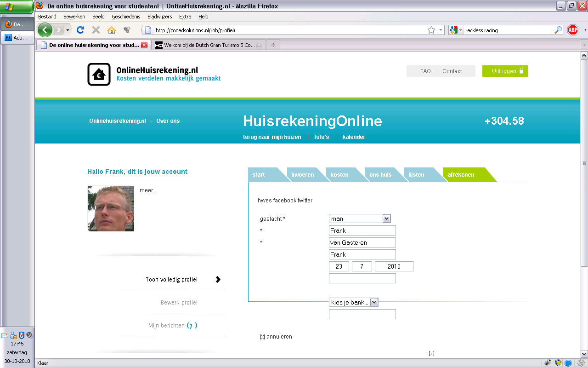This screenshot has width=588, height=368.
Task: Open a new tab with plus button
Action: 273,45
